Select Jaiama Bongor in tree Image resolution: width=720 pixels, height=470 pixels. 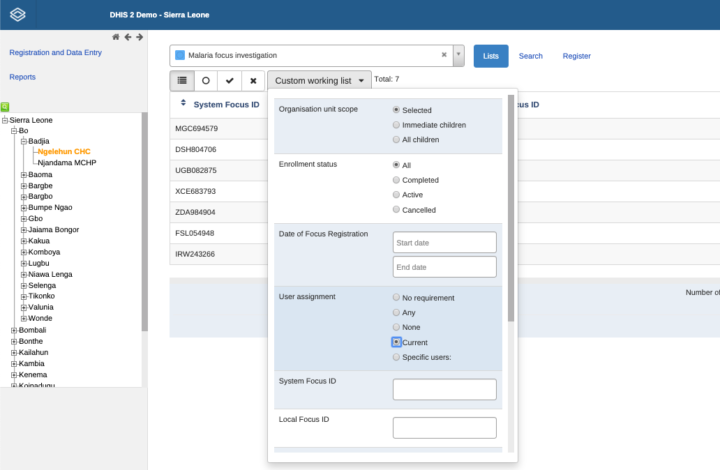tap(54, 229)
